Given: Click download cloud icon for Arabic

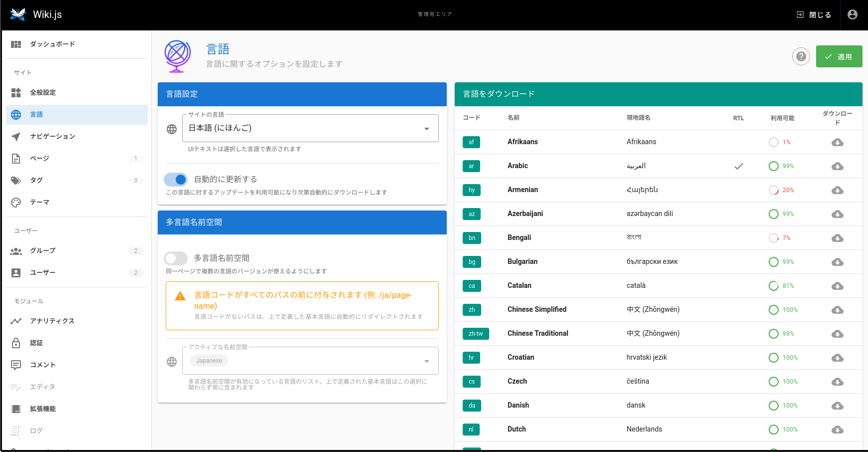Looking at the screenshot, I should click(x=837, y=166).
